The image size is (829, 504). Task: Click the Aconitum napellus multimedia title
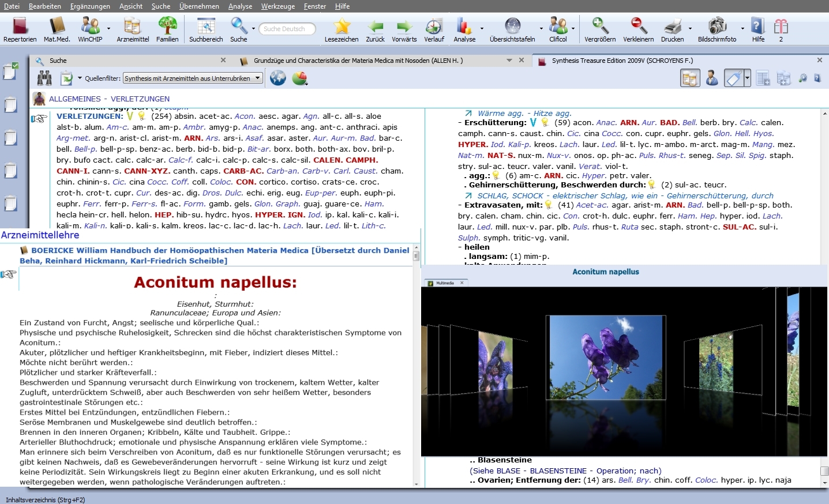pyautogui.click(x=606, y=272)
